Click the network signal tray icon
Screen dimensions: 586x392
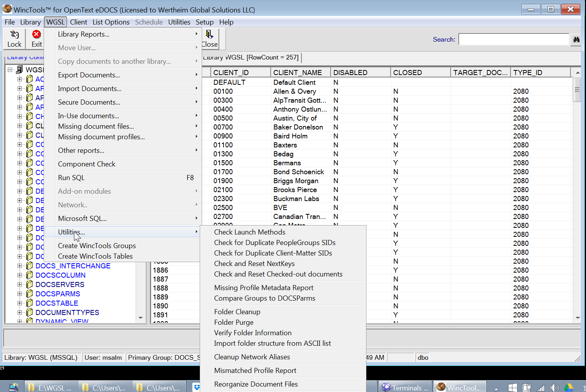point(541,387)
